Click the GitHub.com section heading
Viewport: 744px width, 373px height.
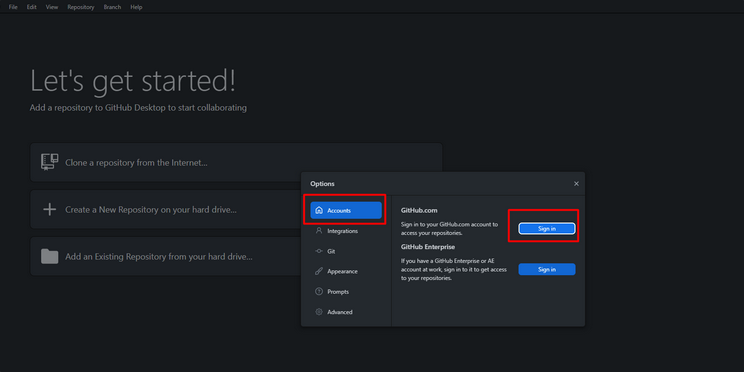point(419,210)
